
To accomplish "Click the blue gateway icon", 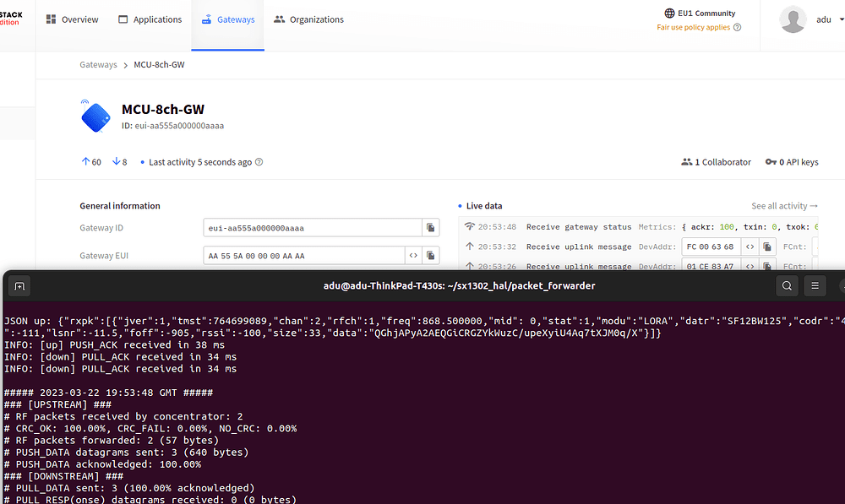I will [x=95, y=117].
